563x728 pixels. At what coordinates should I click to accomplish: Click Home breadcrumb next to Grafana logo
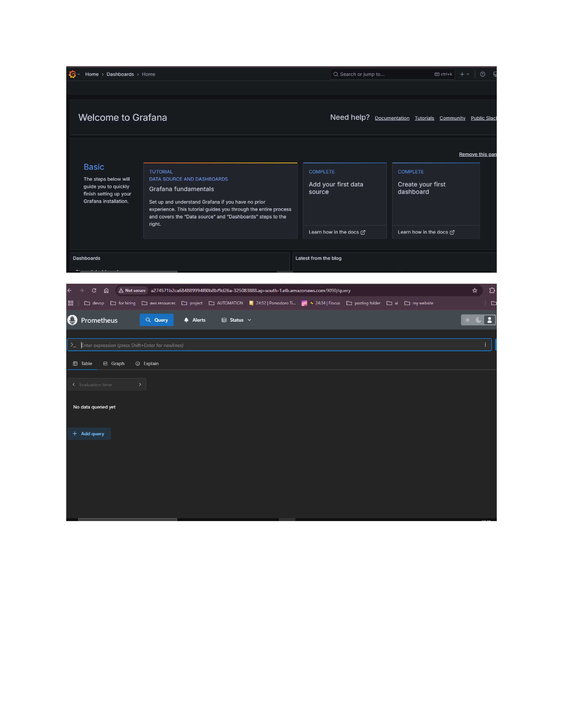click(92, 74)
